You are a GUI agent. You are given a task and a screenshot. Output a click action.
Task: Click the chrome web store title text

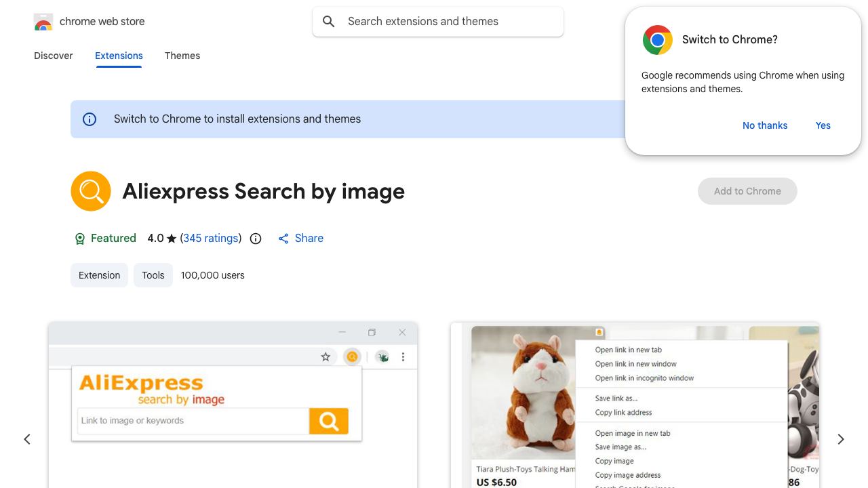(102, 22)
